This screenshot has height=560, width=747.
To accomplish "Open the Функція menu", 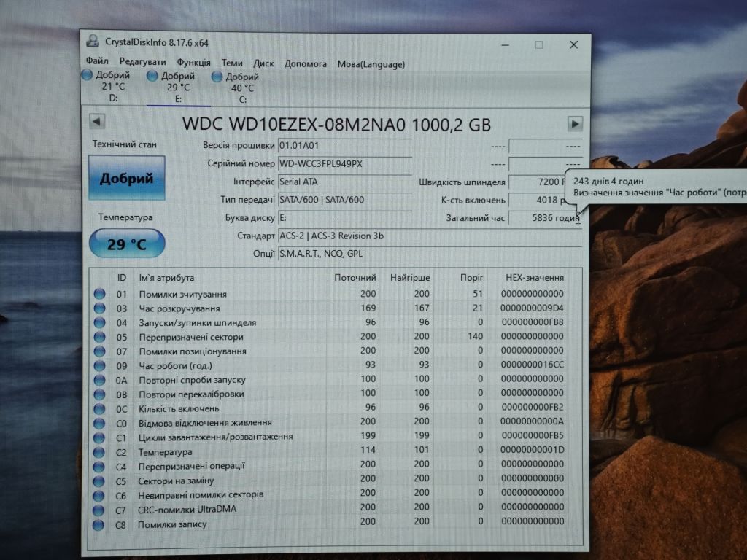I will [x=193, y=63].
